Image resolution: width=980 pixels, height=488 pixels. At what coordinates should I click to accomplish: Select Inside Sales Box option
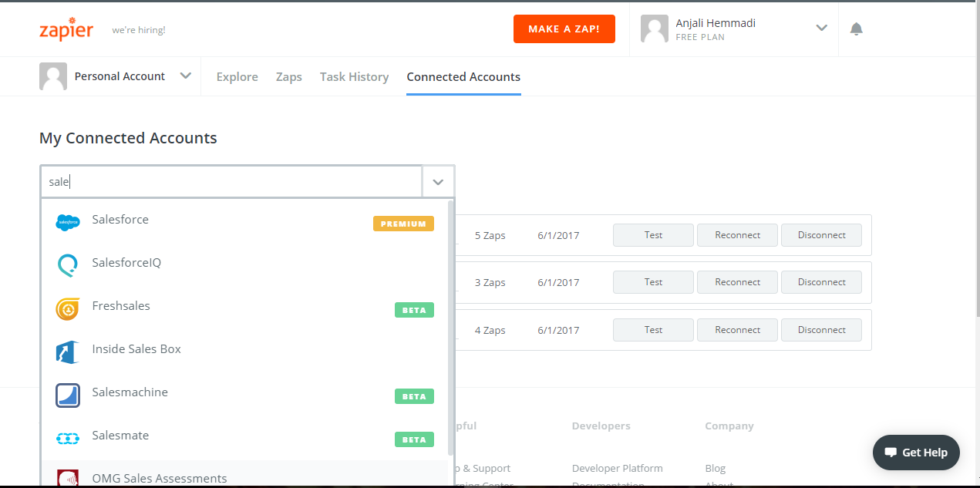[x=245, y=352]
